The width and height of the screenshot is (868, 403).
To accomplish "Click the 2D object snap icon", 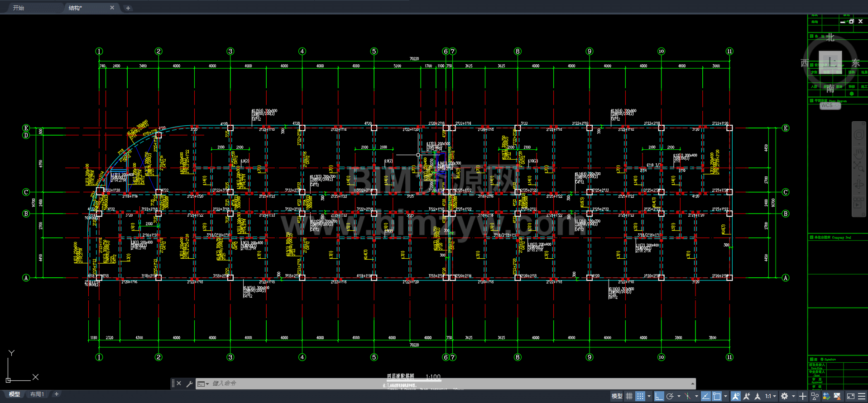I will (717, 396).
